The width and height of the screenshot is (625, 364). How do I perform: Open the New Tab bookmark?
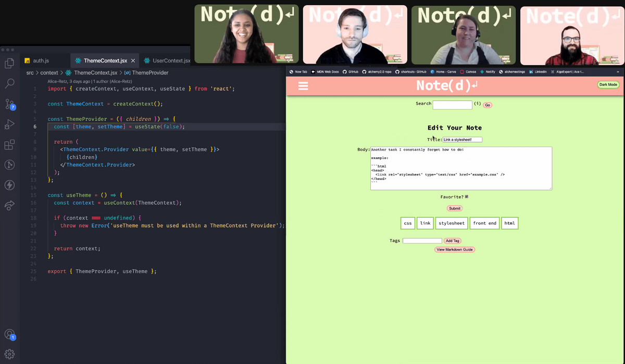point(298,71)
